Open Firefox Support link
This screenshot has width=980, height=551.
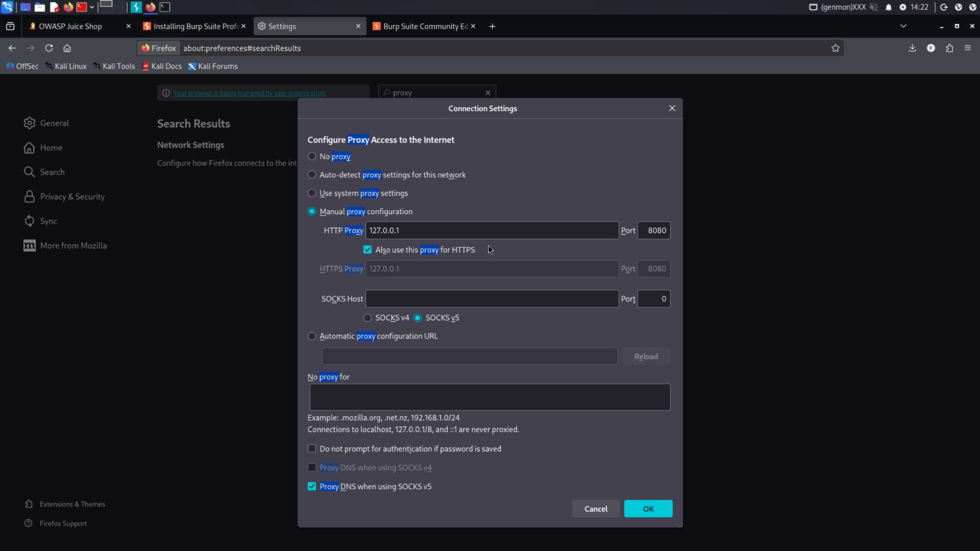point(56,524)
